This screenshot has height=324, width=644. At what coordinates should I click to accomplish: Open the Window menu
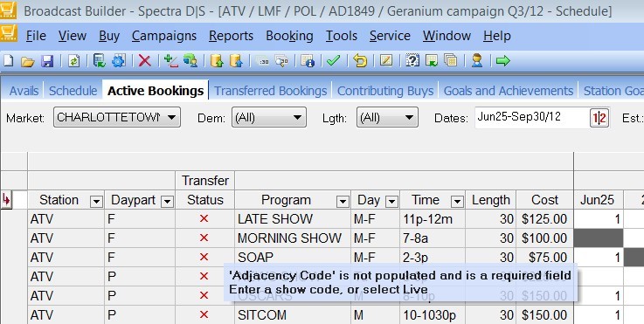447,36
